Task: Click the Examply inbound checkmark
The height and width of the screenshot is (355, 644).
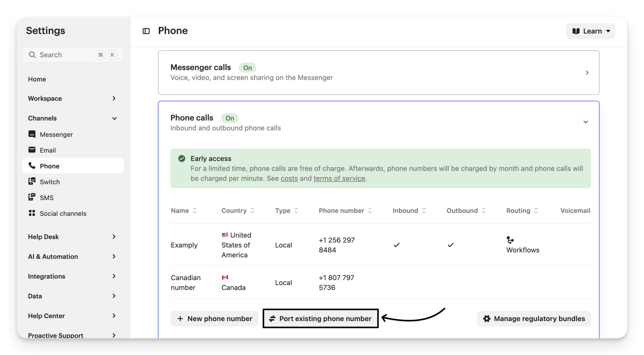Action: pyautogui.click(x=397, y=245)
